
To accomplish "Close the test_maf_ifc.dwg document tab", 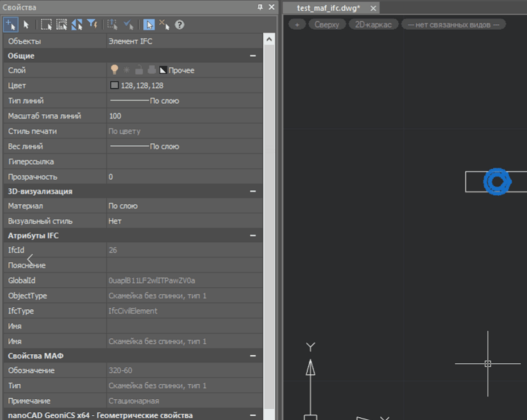I will (x=373, y=8).
